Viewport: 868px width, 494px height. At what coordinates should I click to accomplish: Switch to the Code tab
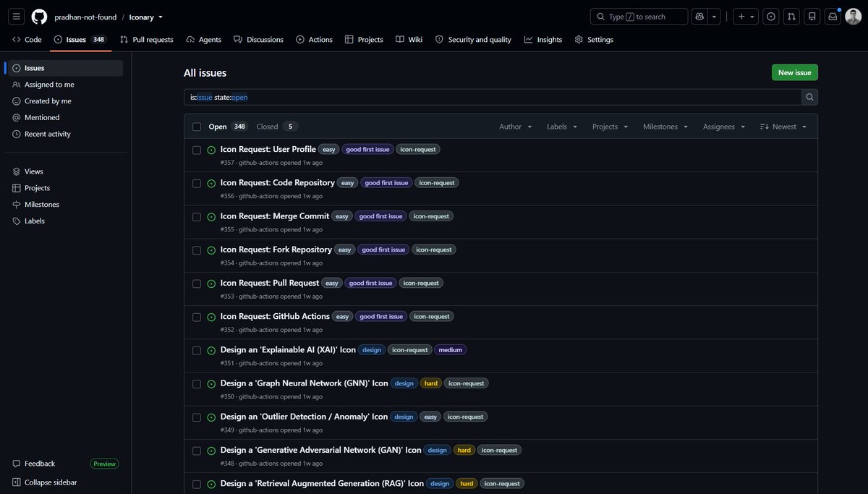coord(27,40)
